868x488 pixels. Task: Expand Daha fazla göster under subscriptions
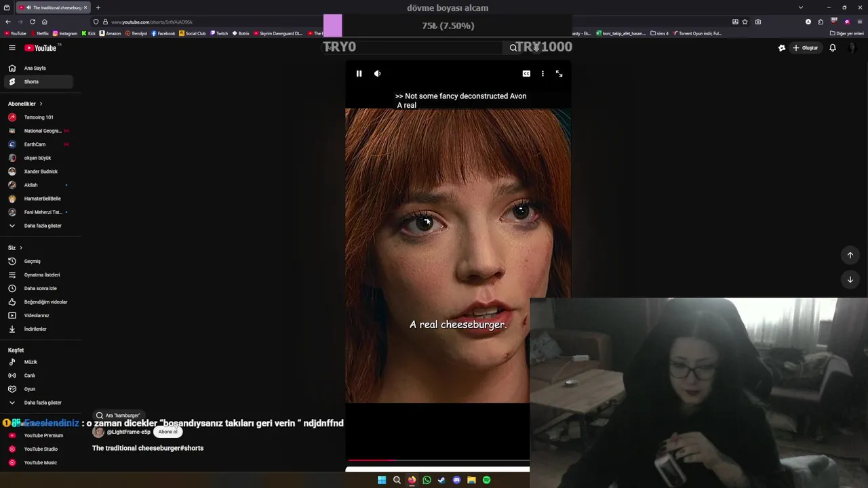[38, 226]
